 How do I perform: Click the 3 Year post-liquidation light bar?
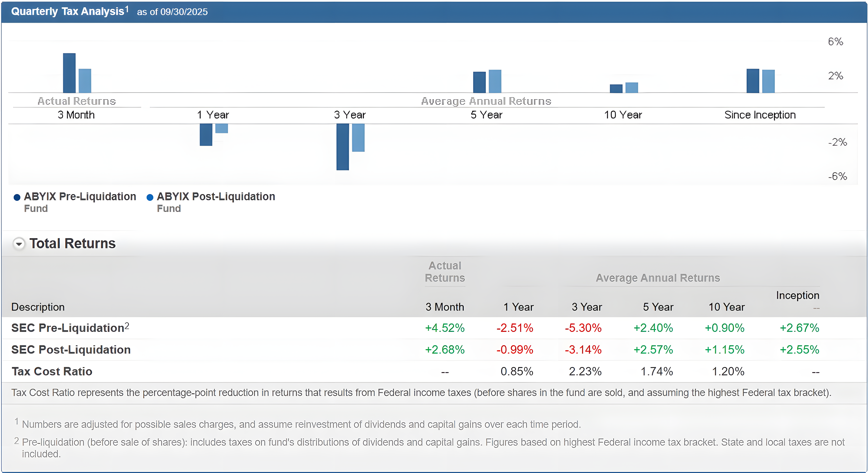click(x=358, y=138)
